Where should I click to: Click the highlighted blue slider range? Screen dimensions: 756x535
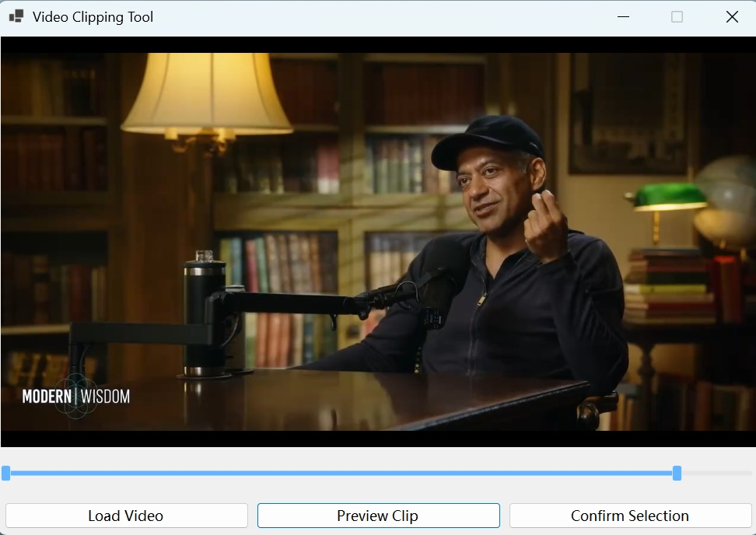point(342,472)
